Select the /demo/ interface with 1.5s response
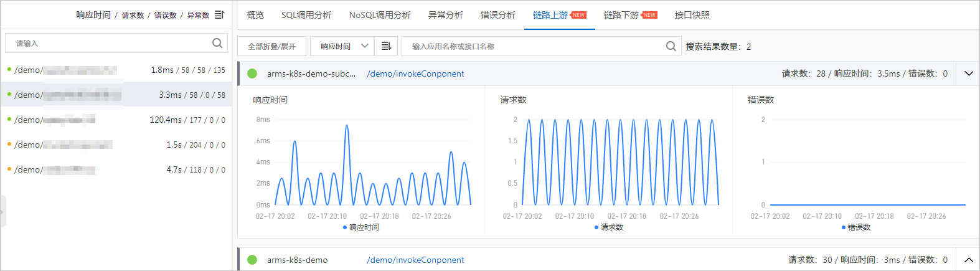 pos(116,145)
